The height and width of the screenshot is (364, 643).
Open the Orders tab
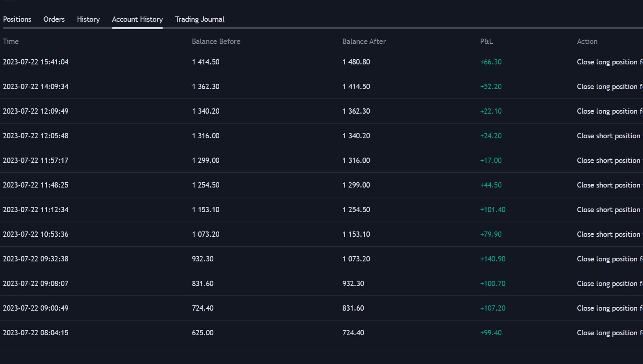click(x=54, y=19)
